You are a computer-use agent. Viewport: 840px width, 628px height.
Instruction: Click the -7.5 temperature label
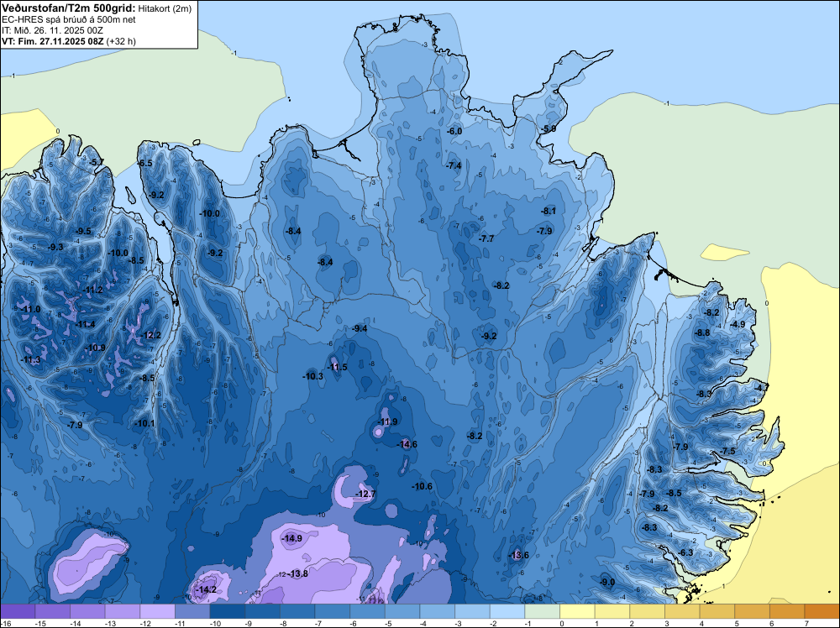click(x=728, y=451)
